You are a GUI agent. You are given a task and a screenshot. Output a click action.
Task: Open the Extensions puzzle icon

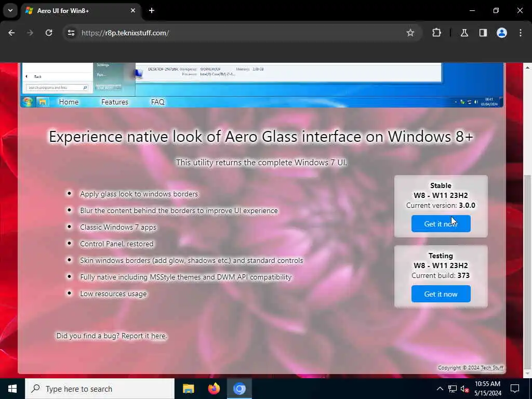436,33
